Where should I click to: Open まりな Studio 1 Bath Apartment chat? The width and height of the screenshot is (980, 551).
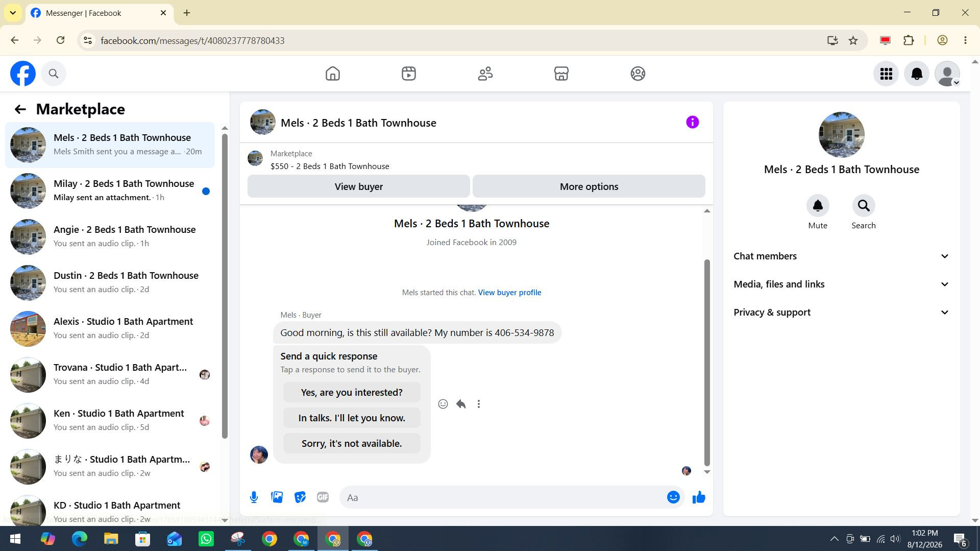point(110,467)
